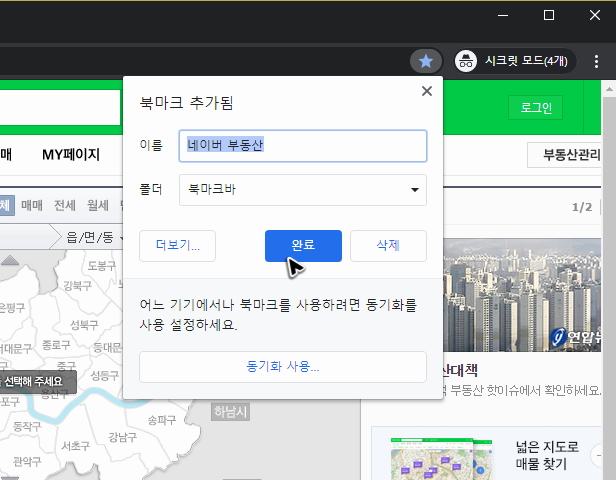Click the gray map up arrow icon

(10, 260)
